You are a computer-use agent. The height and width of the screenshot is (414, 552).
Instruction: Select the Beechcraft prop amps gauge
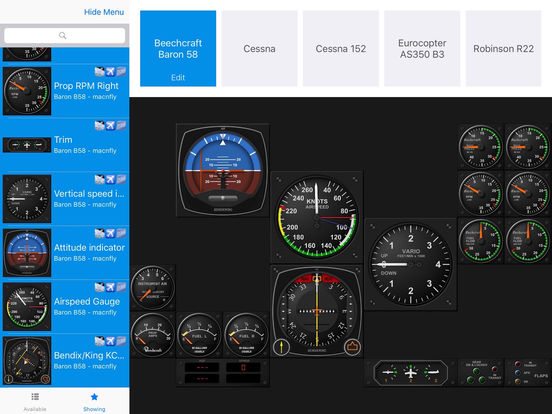[x=152, y=334]
